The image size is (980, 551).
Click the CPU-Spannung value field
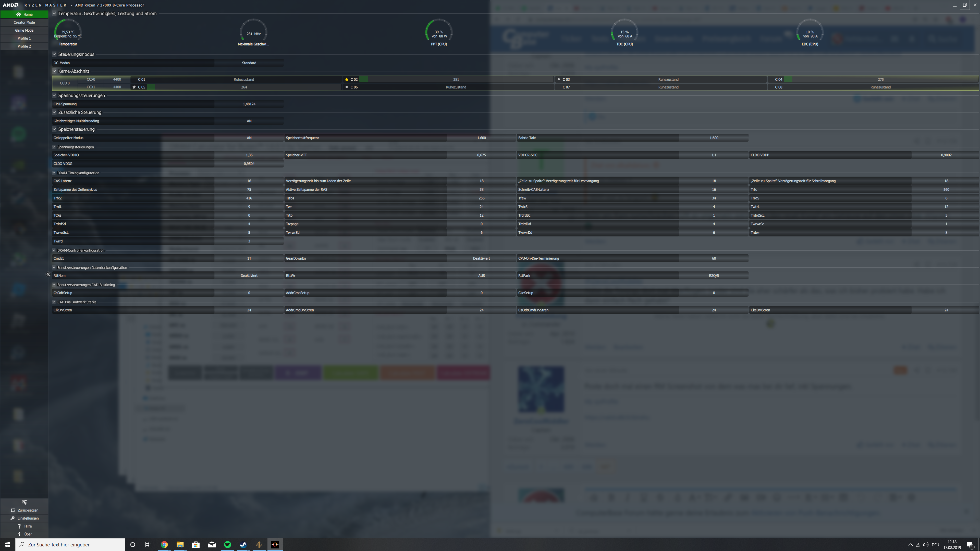(x=249, y=104)
